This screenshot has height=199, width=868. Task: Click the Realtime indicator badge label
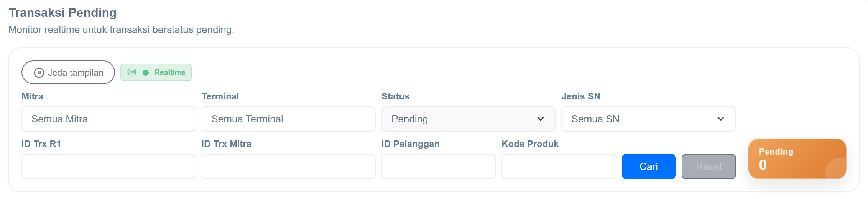[170, 72]
